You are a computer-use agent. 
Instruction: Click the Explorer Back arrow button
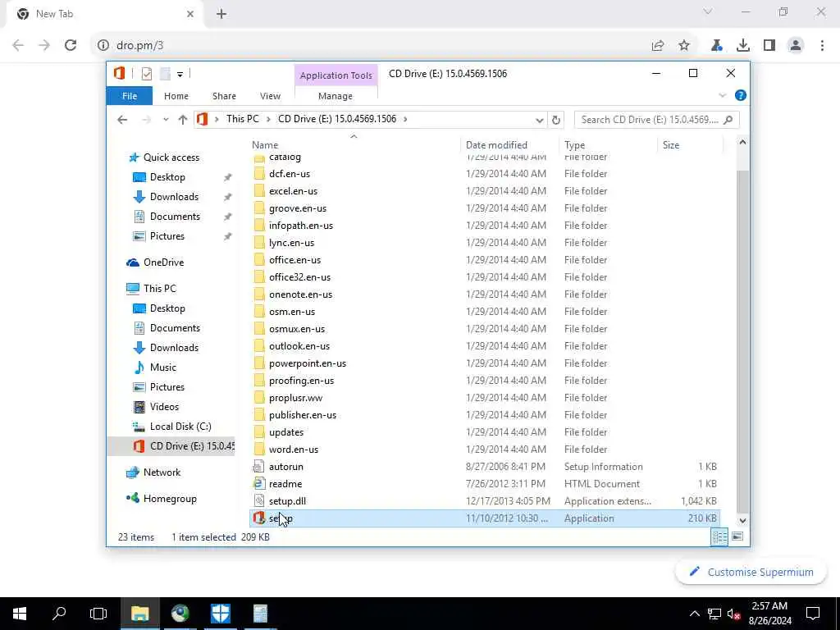pyautogui.click(x=122, y=120)
